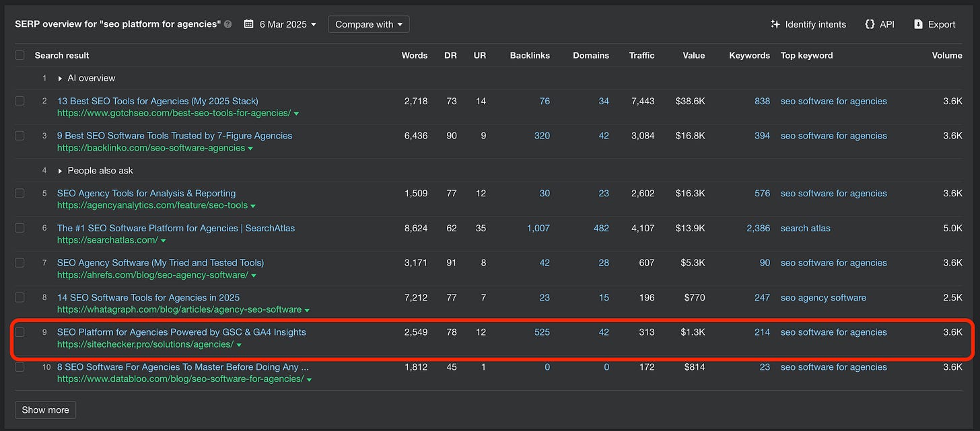Select the checkbox for the SearchAtlas row

20,228
